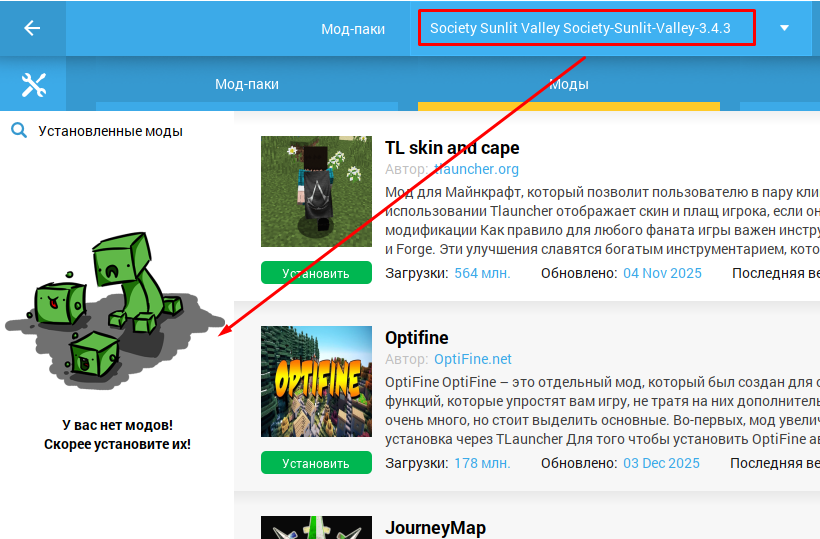Click the Optifine mod title

pyautogui.click(x=417, y=338)
